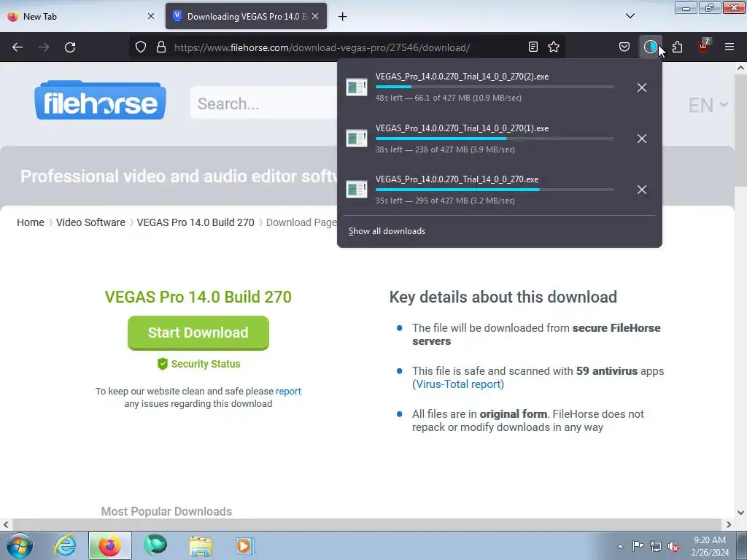
Task: Save the page to Pocket
Action: 624,47
